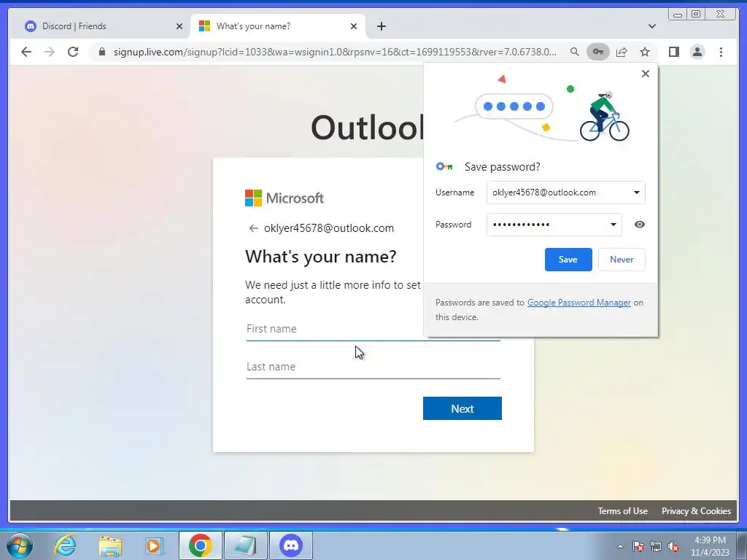
Task: Click the browser forward arrow
Action: 50,52
